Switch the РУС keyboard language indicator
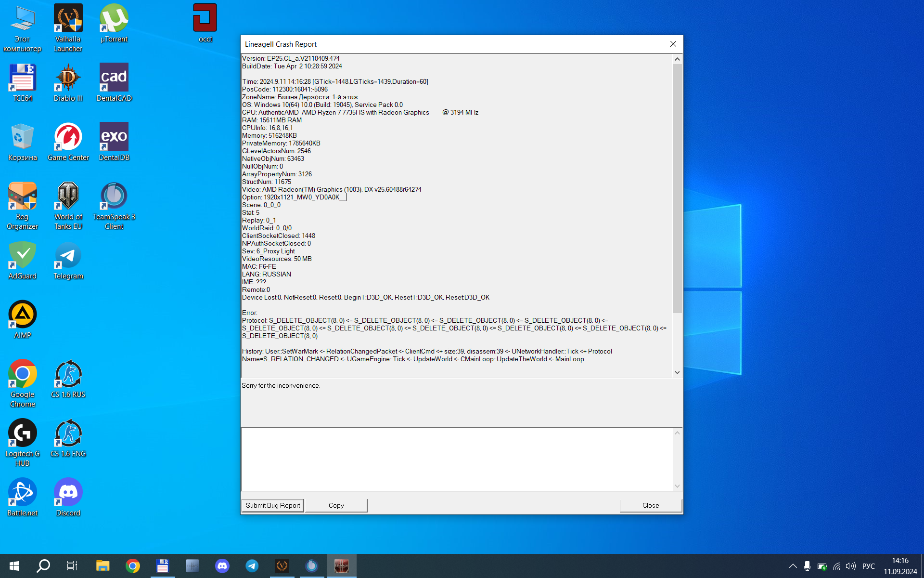The height and width of the screenshot is (578, 924). 868,566
